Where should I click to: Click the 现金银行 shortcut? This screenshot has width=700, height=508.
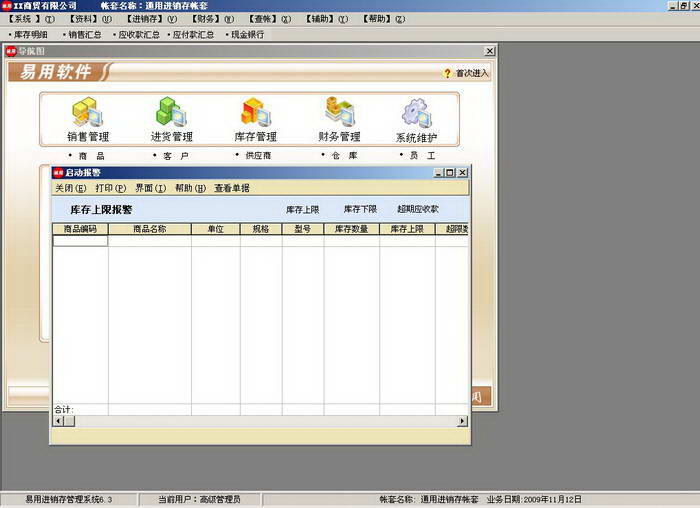pyautogui.click(x=245, y=34)
